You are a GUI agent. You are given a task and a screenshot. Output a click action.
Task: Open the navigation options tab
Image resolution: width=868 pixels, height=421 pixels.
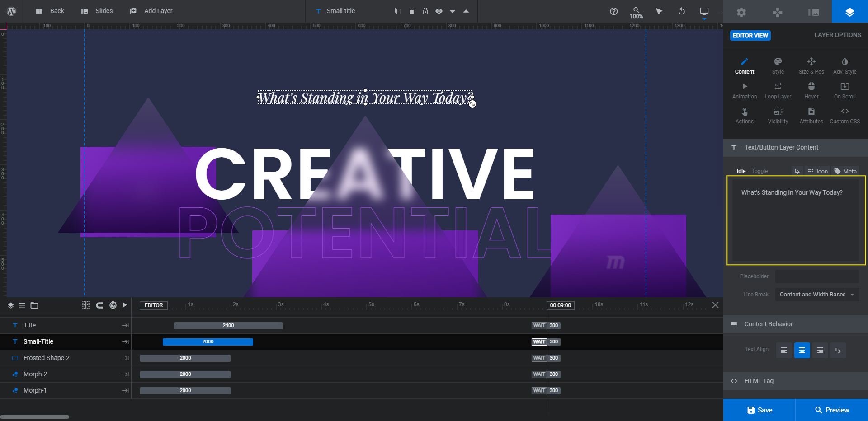(778, 12)
